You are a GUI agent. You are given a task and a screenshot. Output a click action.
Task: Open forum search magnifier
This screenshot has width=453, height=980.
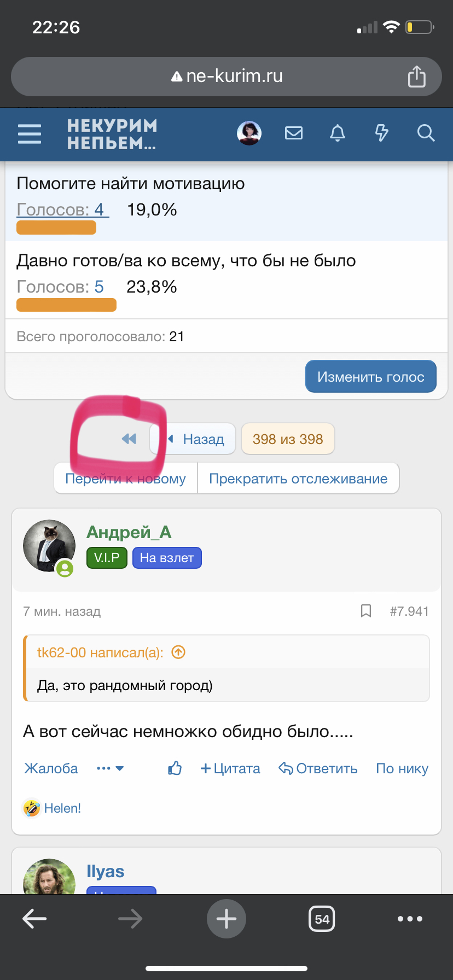(426, 133)
